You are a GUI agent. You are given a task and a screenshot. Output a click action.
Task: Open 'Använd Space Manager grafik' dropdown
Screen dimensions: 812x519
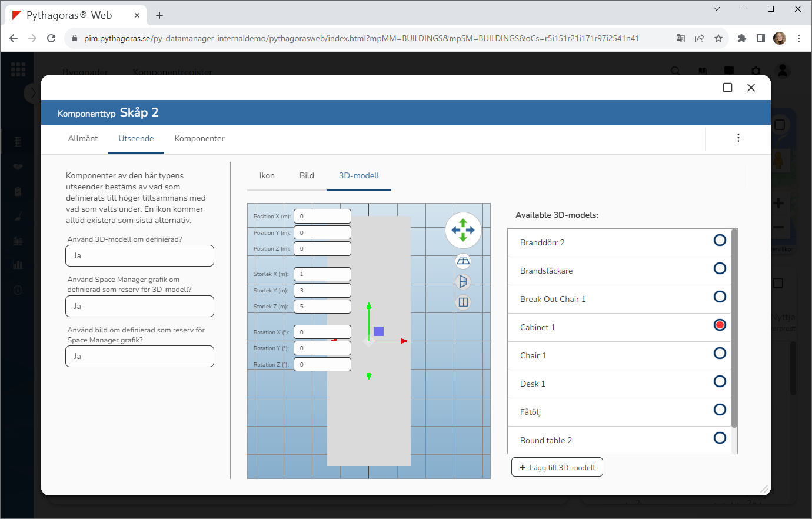139,307
